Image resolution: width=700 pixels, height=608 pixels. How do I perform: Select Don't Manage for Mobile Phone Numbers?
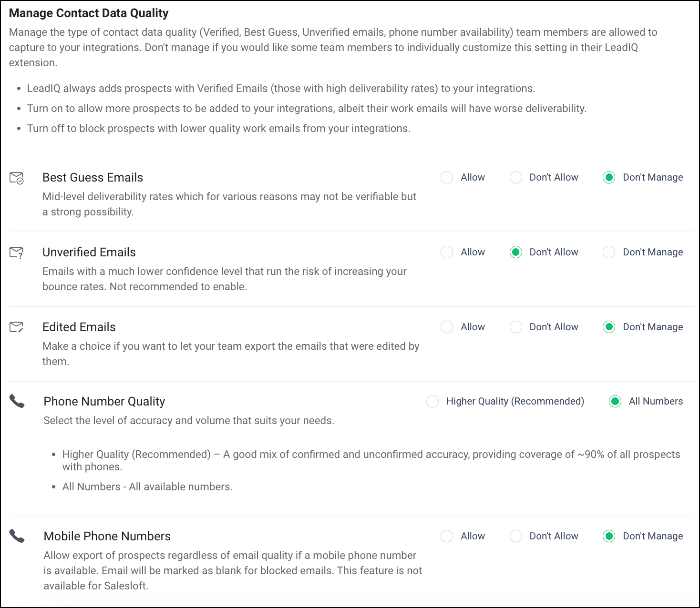(x=609, y=536)
